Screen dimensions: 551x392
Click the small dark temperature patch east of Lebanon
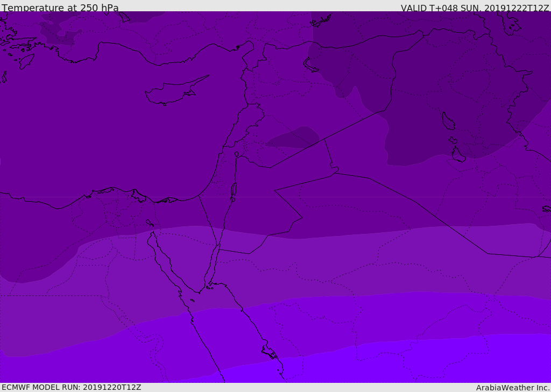point(292,137)
